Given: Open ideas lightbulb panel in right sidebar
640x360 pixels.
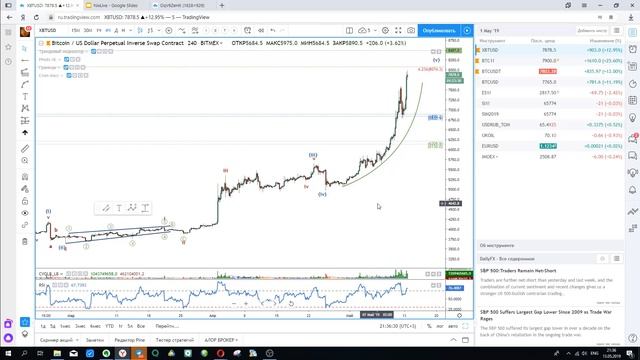Looking at the screenshot, I should click(x=633, y=118).
